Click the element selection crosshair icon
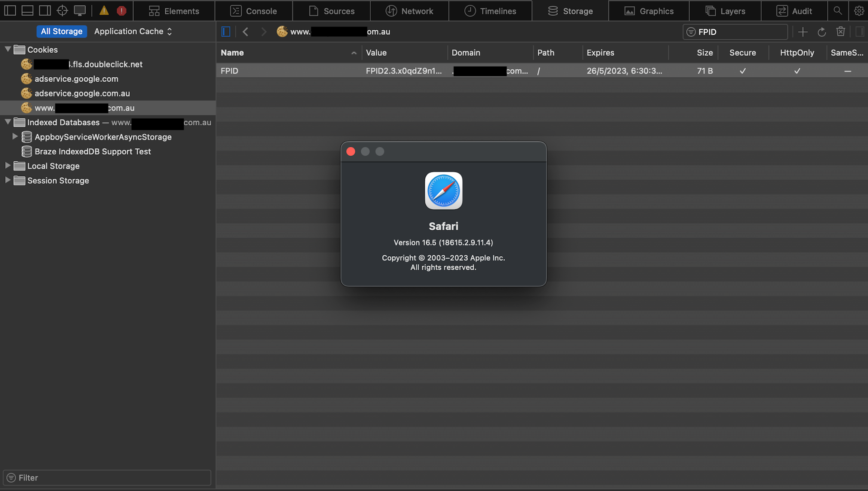This screenshot has width=868, height=491. pos(62,10)
